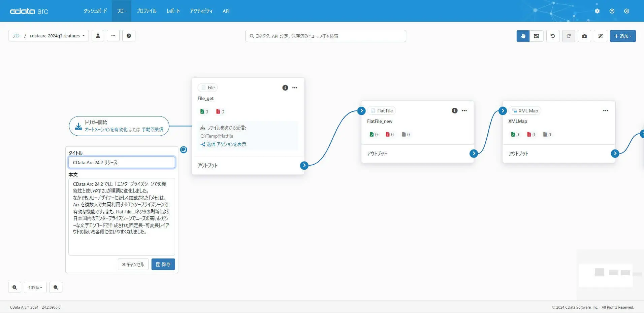
Task: Click the 手動で受信 link
Action: click(152, 130)
